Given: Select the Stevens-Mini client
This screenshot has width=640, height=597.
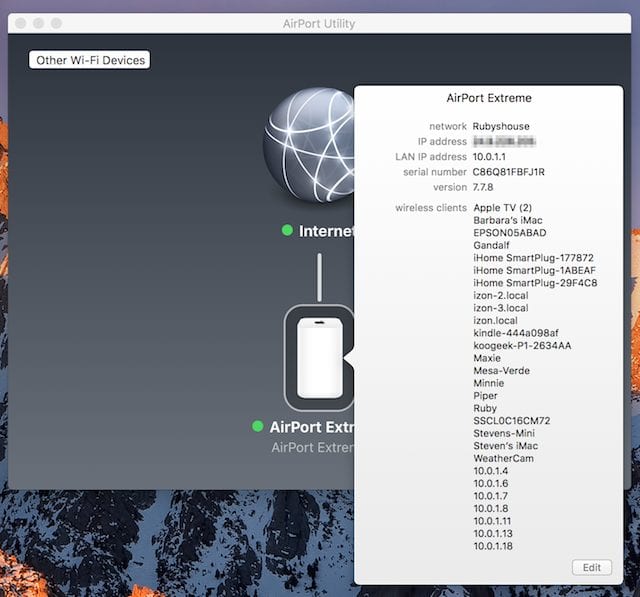Looking at the screenshot, I should coord(505,433).
